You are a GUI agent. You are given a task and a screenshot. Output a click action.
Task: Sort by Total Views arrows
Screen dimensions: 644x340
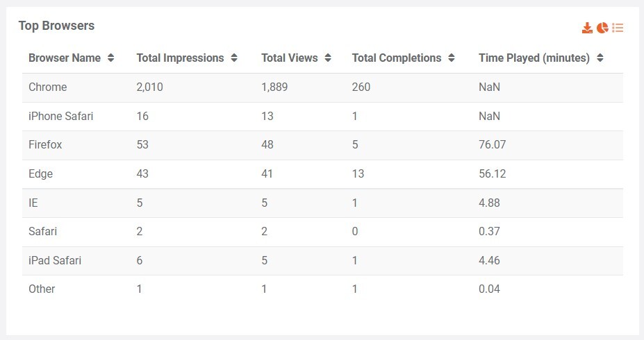click(328, 58)
